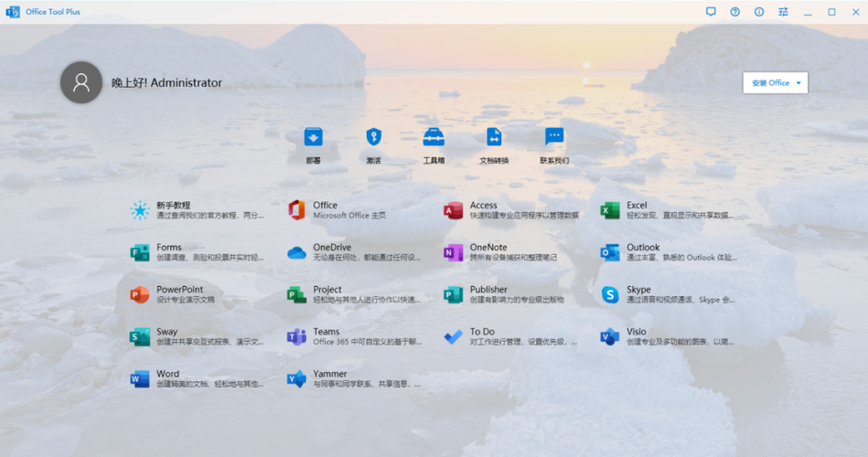Click the To Do checkmark icon
The height and width of the screenshot is (457, 868).
[453, 336]
